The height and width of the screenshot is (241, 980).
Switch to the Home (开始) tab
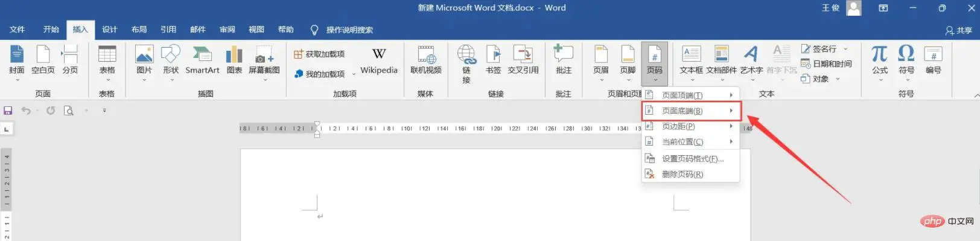tap(51, 30)
